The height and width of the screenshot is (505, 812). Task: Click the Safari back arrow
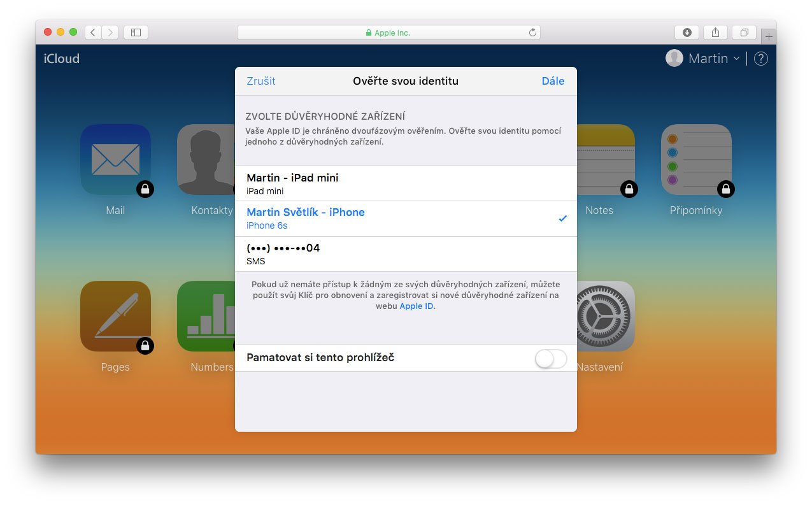click(x=93, y=32)
